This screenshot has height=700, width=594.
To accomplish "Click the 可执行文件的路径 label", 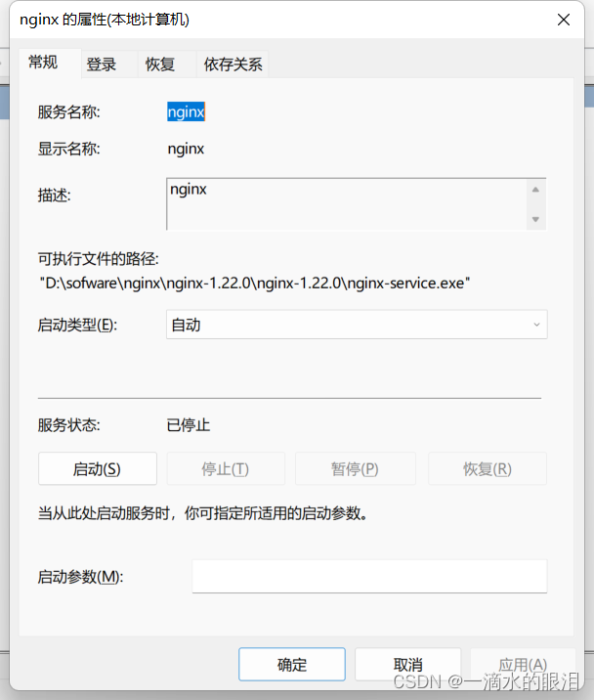I will click(x=98, y=258).
